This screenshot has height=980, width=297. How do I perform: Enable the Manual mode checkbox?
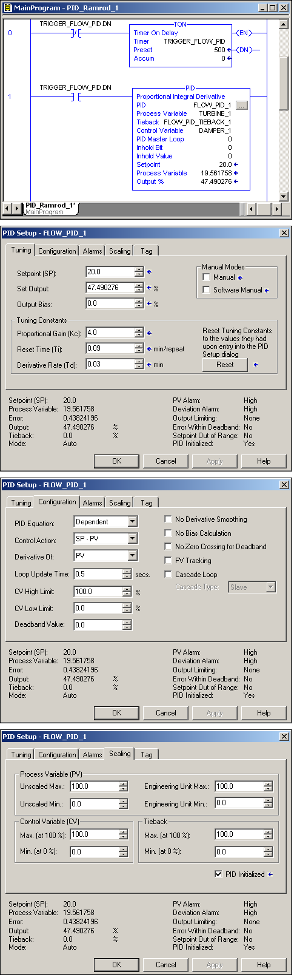coord(207,277)
